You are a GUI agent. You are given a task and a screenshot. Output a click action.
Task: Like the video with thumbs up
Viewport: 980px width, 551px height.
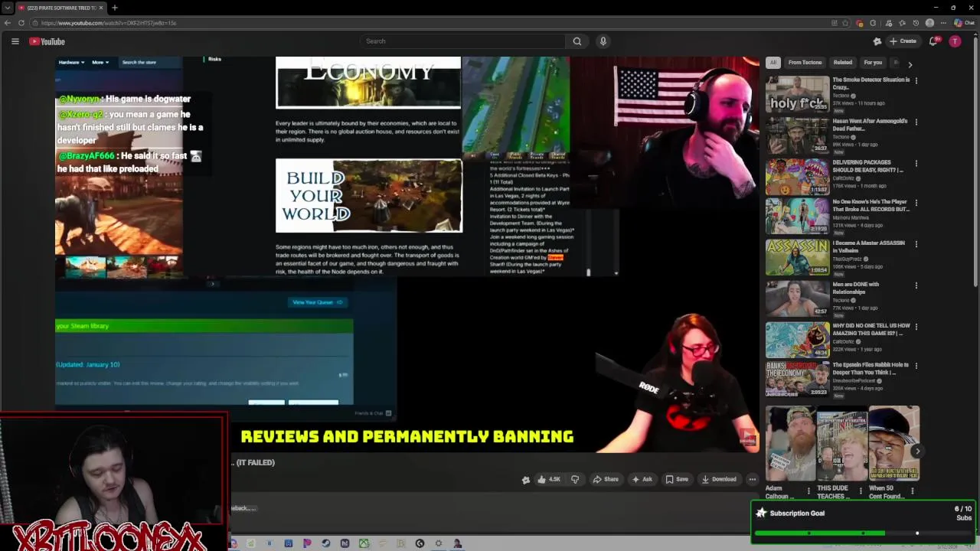tap(548, 479)
